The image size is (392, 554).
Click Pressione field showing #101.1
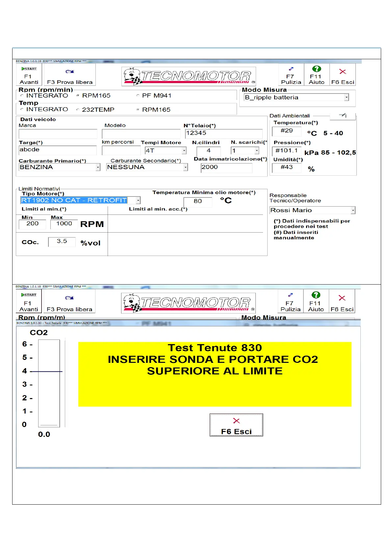pyautogui.click(x=287, y=151)
